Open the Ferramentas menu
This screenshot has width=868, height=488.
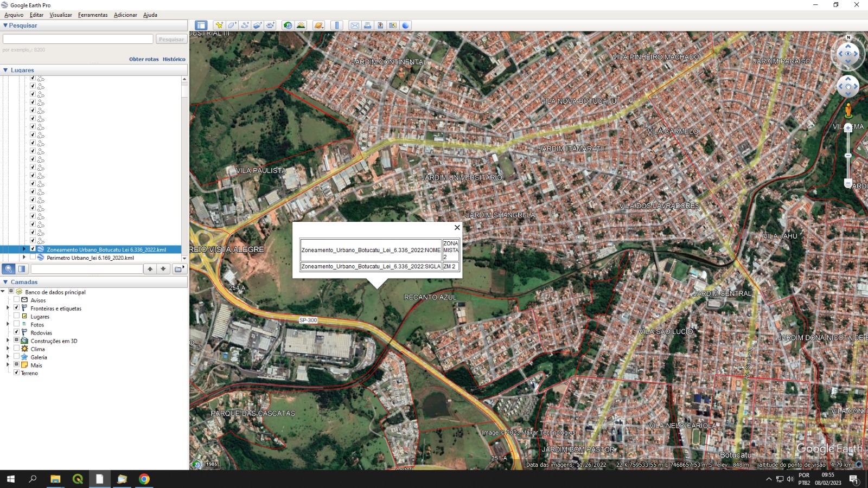93,15
